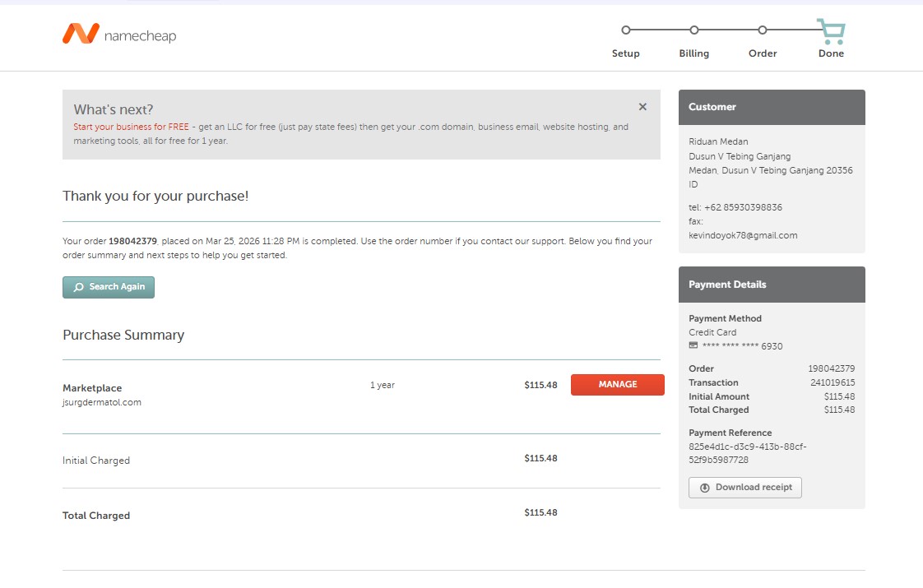Image resolution: width=923 pixels, height=588 pixels.
Task: Dismiss the What's next banner
Action: (642, 107)
